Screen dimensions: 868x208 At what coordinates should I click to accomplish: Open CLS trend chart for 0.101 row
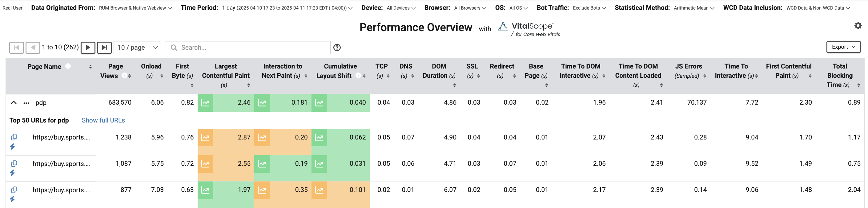click(x=319, y=190)
